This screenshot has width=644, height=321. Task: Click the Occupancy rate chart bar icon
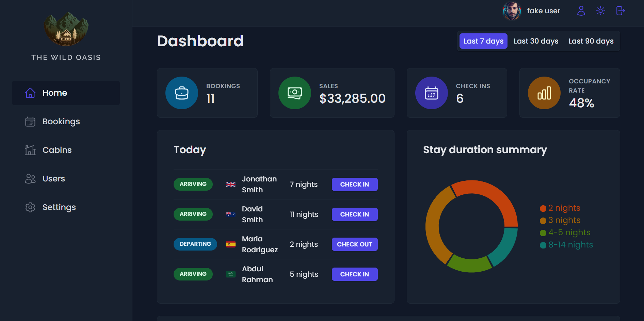(x=544, y=93)
